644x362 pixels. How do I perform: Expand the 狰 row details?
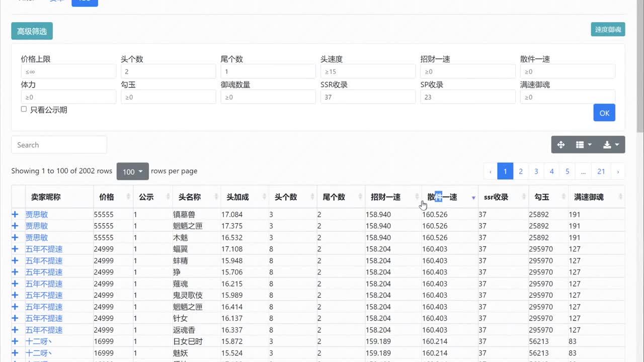point(15,272)
